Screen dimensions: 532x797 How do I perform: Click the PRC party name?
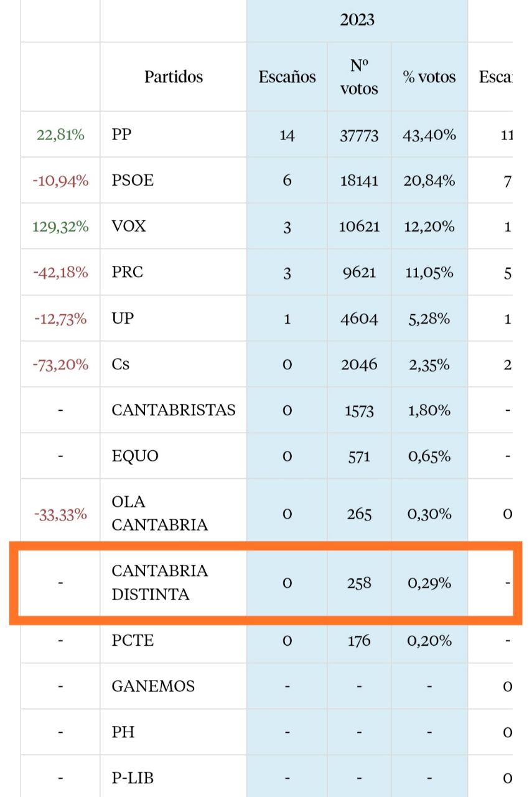(127, 272)
